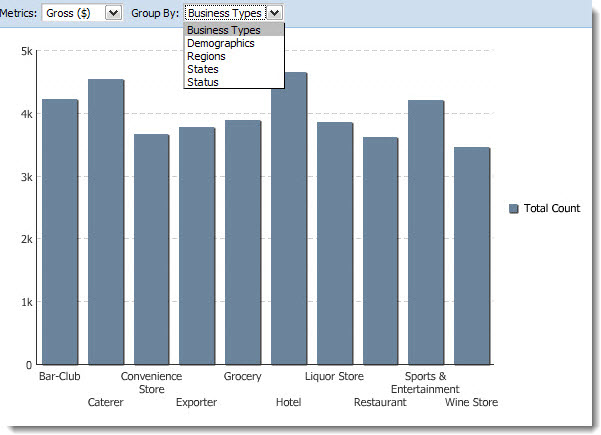This screenshot has width=601, height=435.
Task: Click the Group By dropdown arrow
Action: (274, 13)
